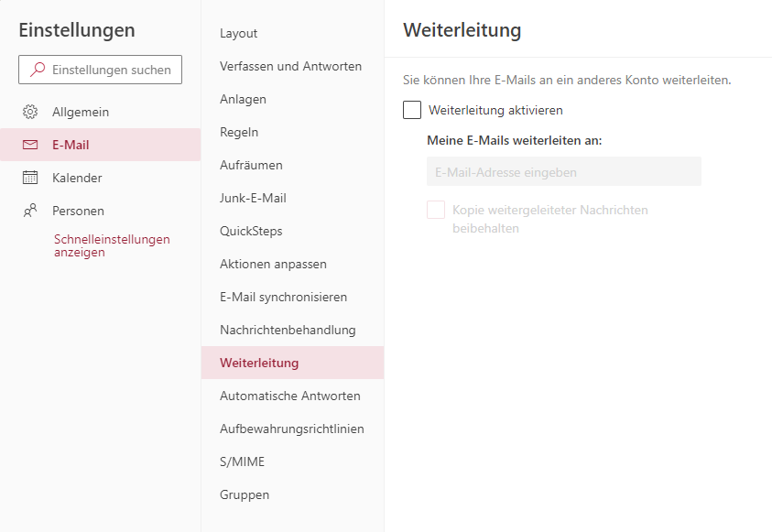Go to Verfassen und Antworten
Screen dimensions: 772x532
pyautogui.click(x=290, y=66)
